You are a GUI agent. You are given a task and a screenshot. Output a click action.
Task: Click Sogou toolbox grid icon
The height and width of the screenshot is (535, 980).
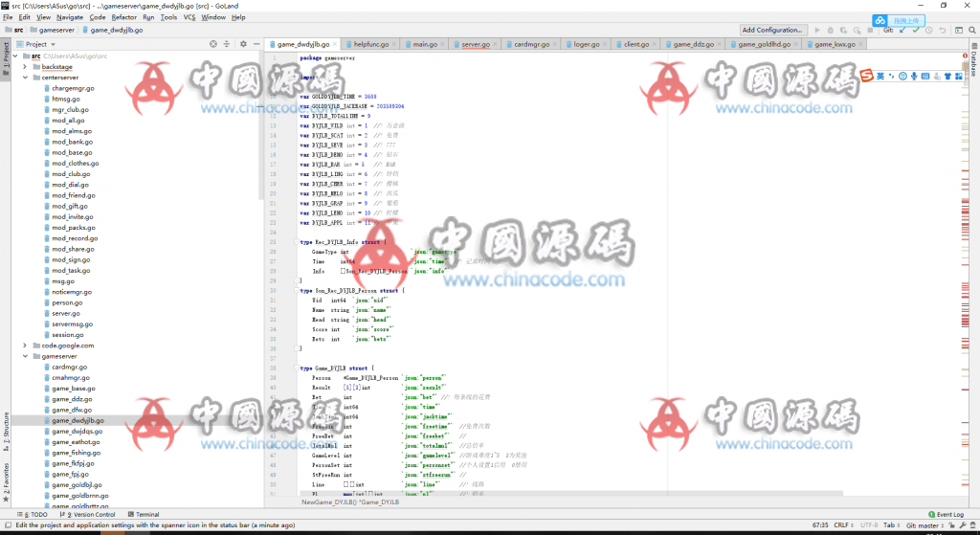tap(959, 76)
